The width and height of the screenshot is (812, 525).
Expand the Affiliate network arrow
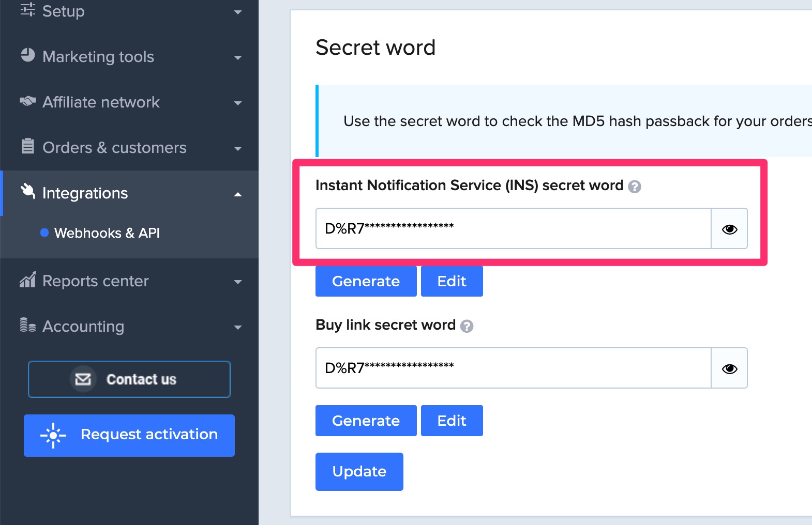tap(238, 103)
